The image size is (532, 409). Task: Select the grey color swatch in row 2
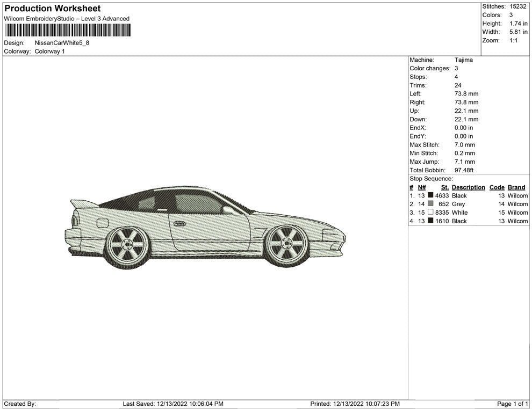pyautogui.click(x=430, y=204)
